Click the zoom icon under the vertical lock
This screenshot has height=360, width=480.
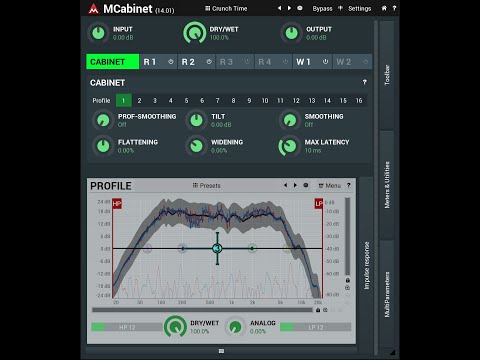pyautogui.click(x=348, y=288)
